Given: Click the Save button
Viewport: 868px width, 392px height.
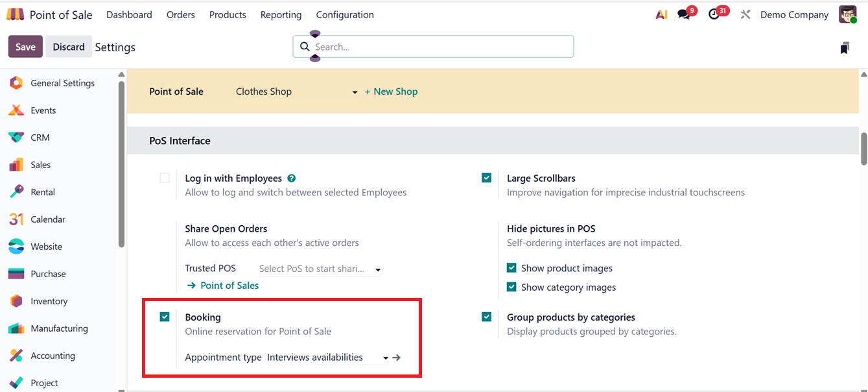Looking at the screenshot, I should pyautogui.click(x=25, y=47).
